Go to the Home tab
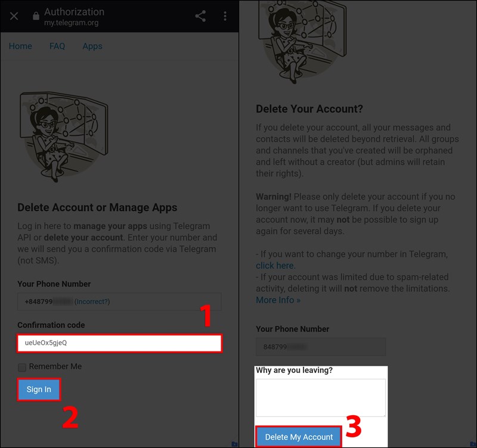 20,46
